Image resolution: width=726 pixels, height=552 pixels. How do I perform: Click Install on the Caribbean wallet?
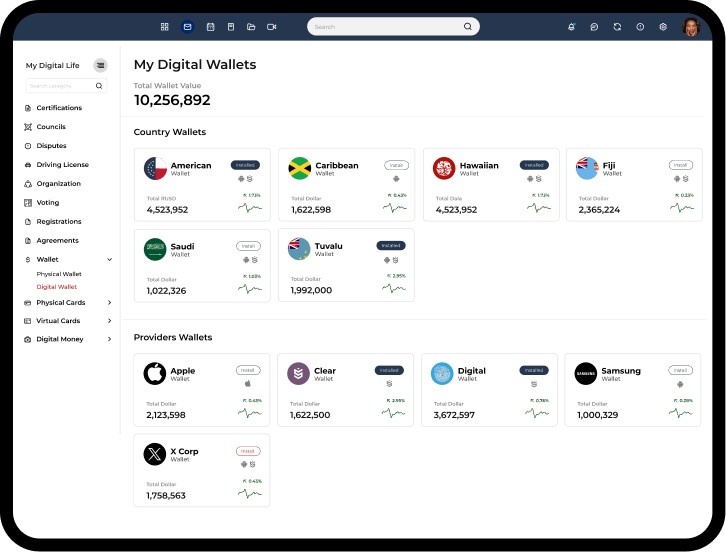[396, 165]
